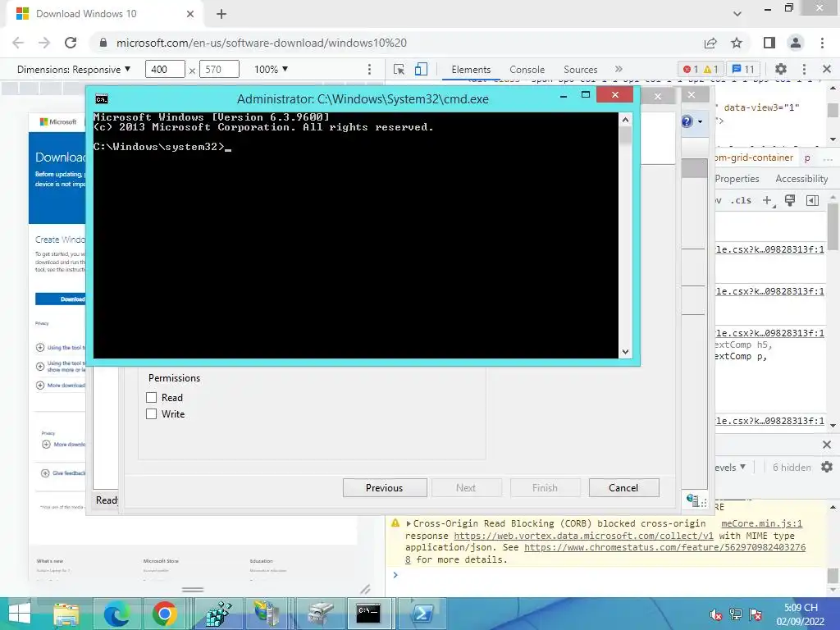Image resolution: width=840 pixels, height=630 pixels.
Task: Reload the page in Chrome
Action: coord(71,43)
